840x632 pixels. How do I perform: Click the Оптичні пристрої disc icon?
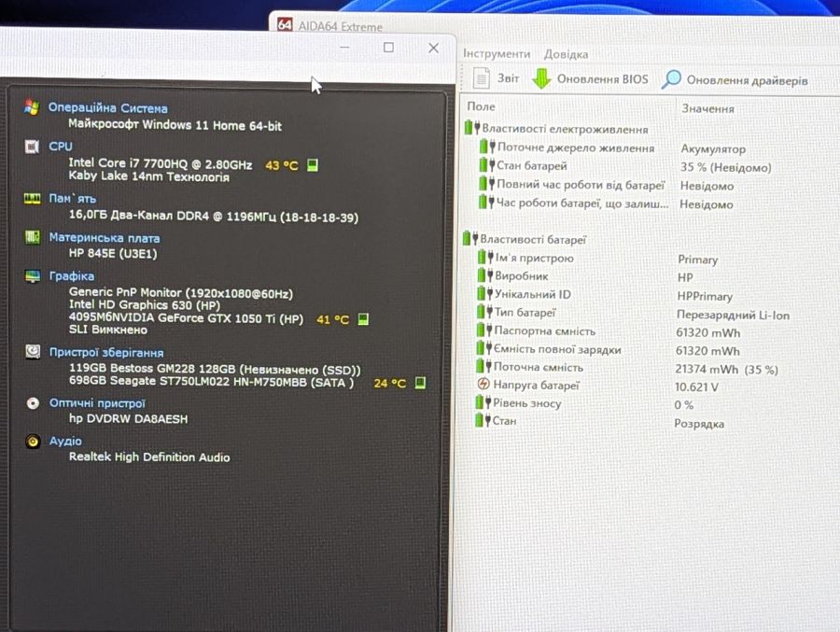[33, 403]
